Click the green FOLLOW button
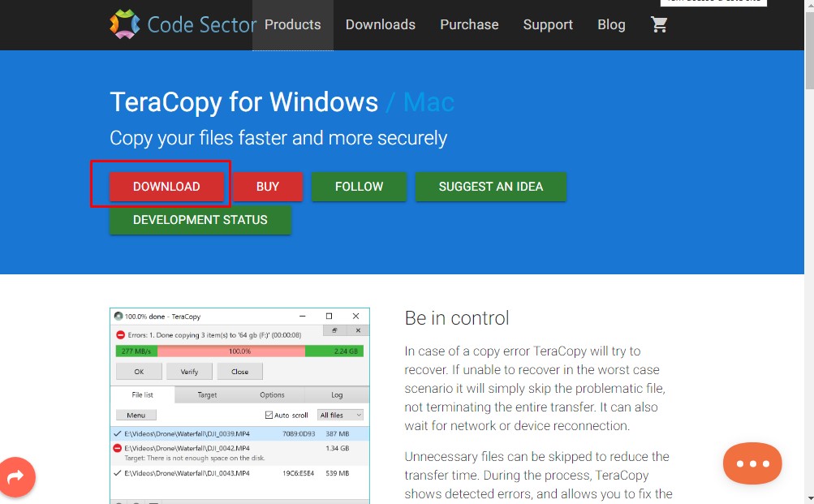 pos(359,187)
